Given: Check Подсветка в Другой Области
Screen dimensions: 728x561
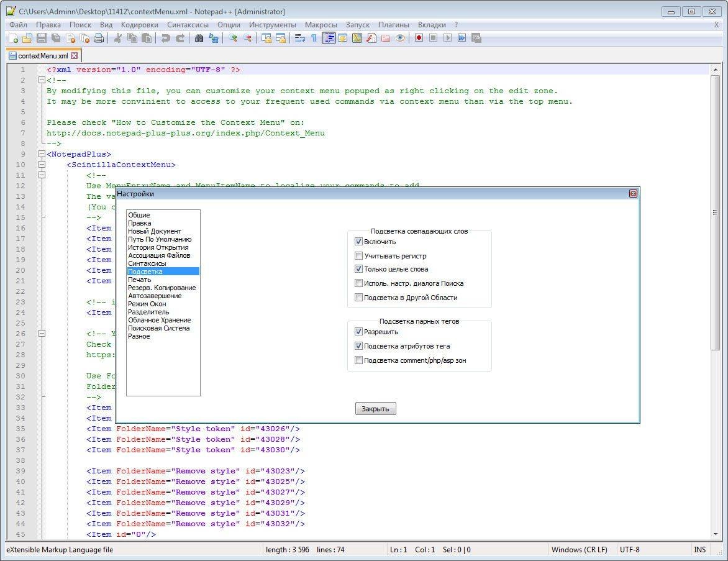Looking at the screenshot, I should [358, 297].
